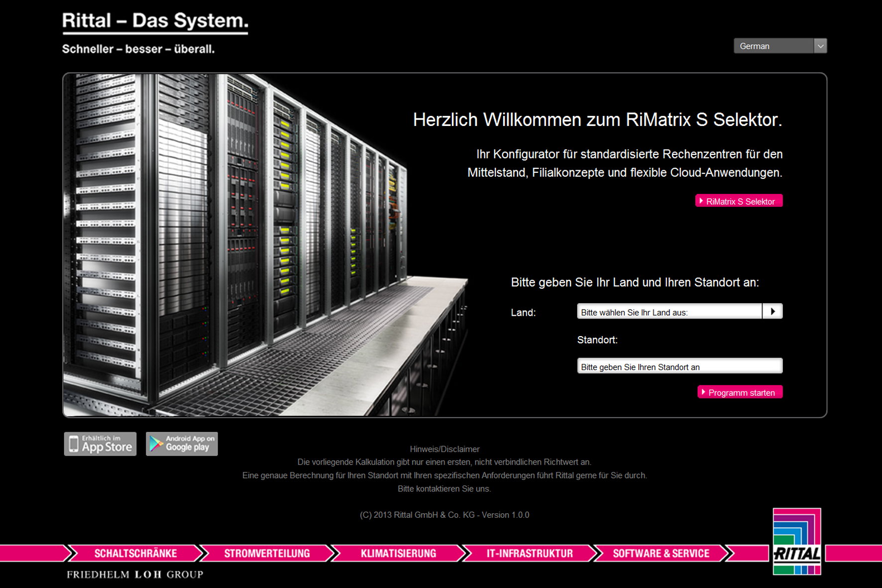Screen dimensions: 882x588
Task: Click the "Land:" field label
Action: click(524, 313)
